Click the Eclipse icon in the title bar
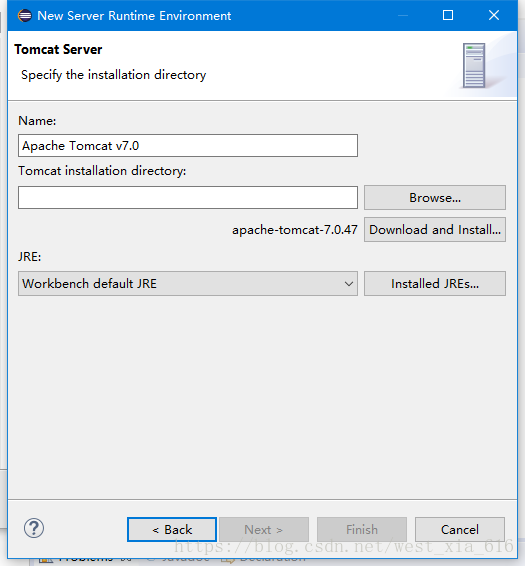Viewport: 525px width, 566px height. click(25, 16)
